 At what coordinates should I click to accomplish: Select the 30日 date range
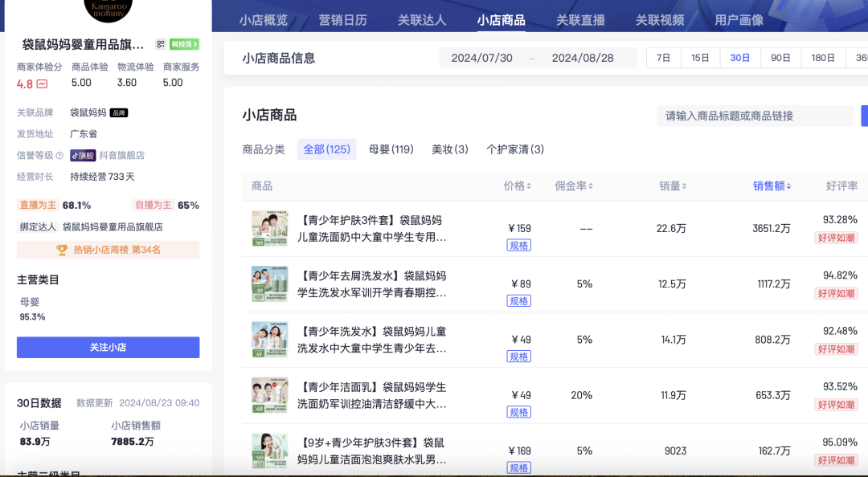point(740,58)
